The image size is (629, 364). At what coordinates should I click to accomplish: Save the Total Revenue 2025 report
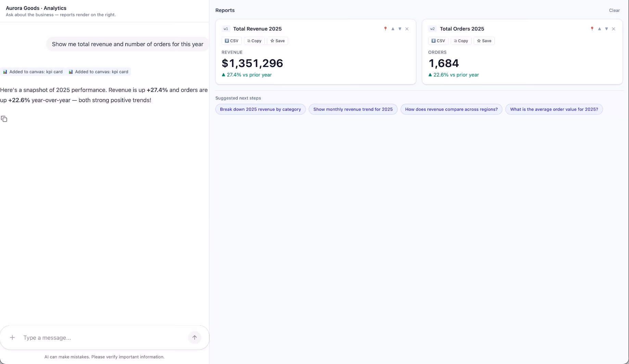coord(278,41)
